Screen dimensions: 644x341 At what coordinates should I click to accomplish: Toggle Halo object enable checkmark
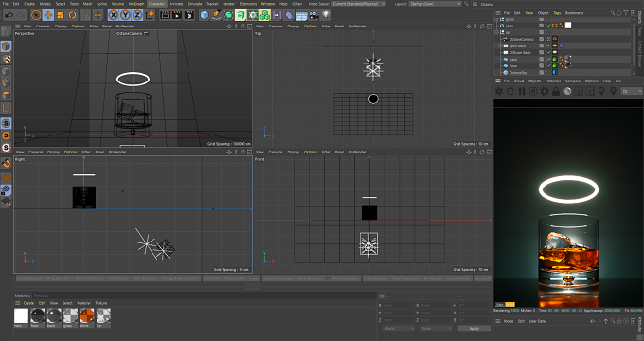[x=548, y=26]
